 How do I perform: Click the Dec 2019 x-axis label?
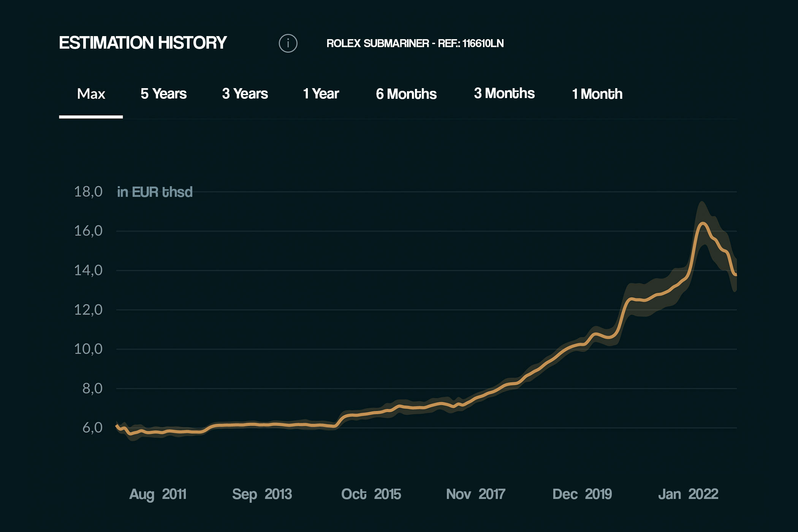click(x=582, y=494)
